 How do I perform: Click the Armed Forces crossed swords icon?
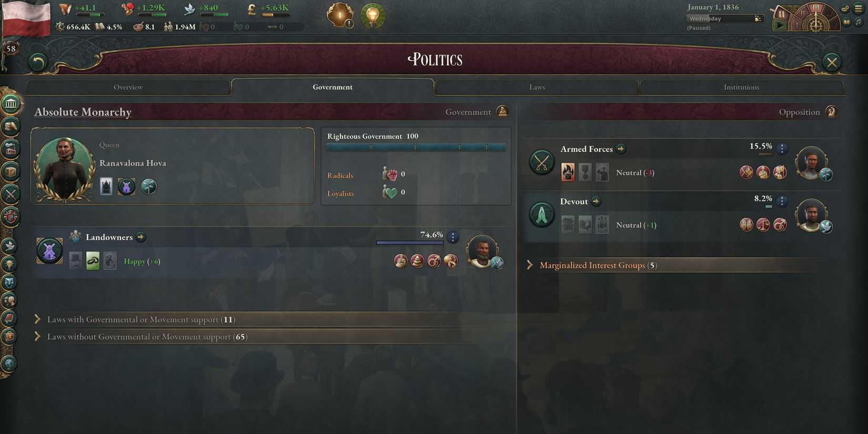[x=542, y=162]
